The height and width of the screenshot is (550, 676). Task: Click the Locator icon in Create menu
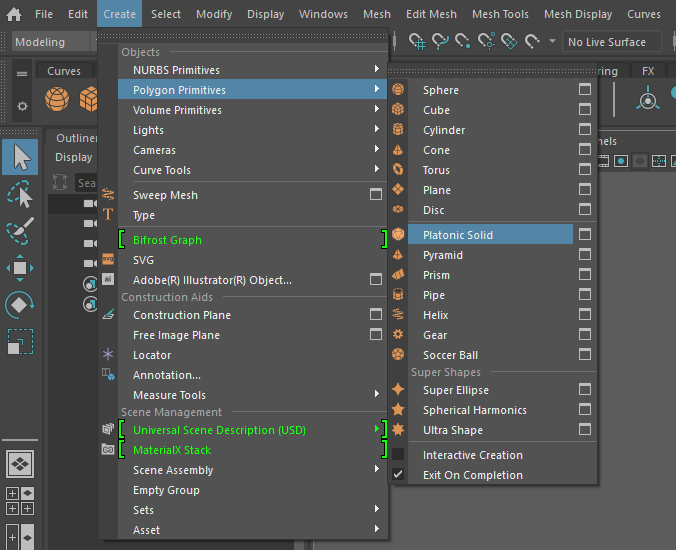pyautogui.click(x=108, y=354)
